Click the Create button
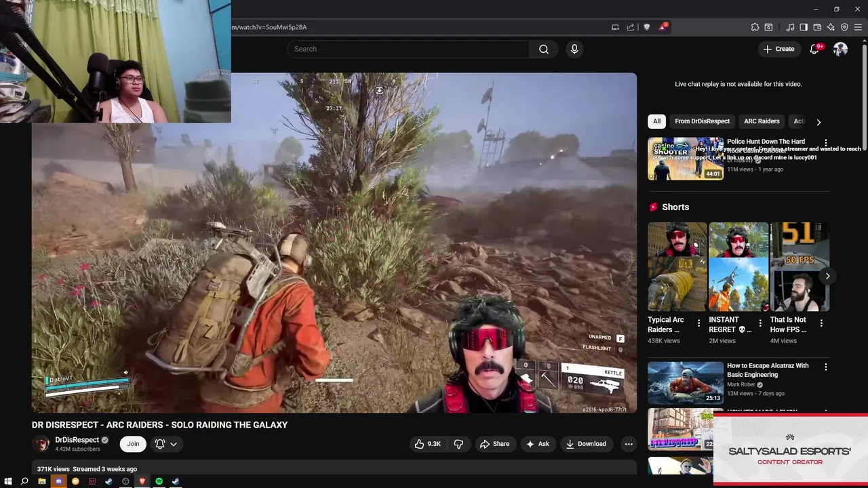Viewport: 868px width, 488px height. pos(778,49)
